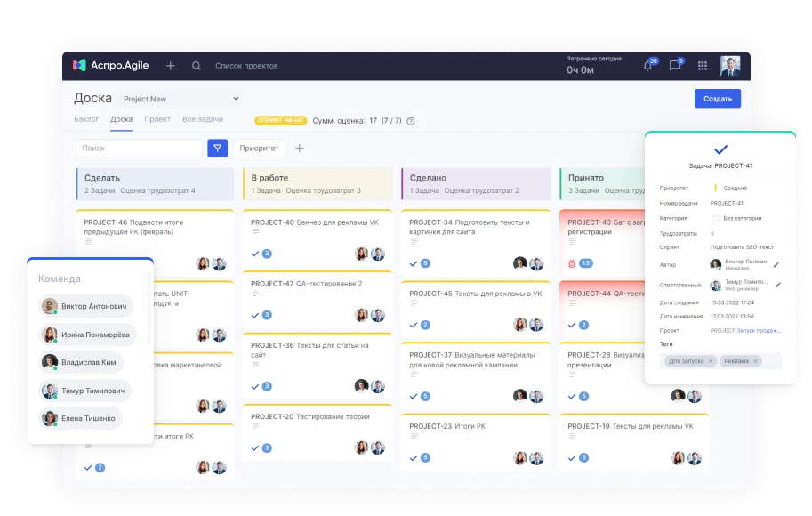The width and height of the screenshot is (812, 516).
Task: Open the Все задачи tab
Action: coord(203,119)
